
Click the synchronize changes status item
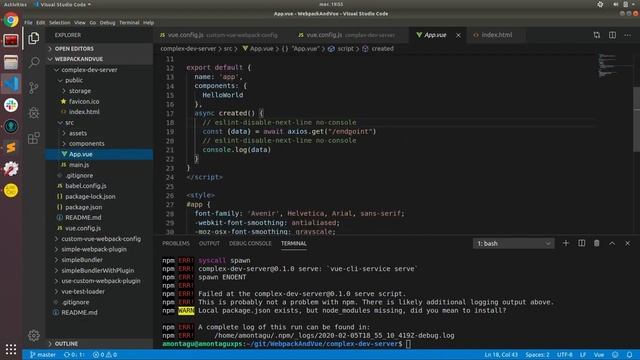point(74,355)
